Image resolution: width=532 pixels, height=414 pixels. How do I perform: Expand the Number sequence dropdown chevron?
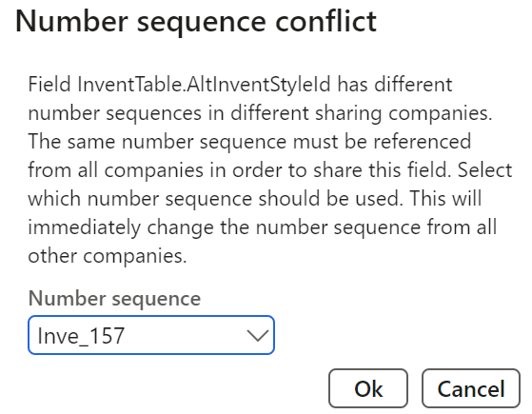(258, 336)
